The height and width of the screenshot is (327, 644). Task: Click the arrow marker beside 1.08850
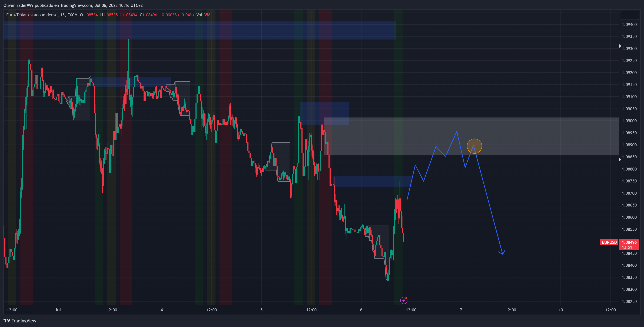(x=620, y=160)
